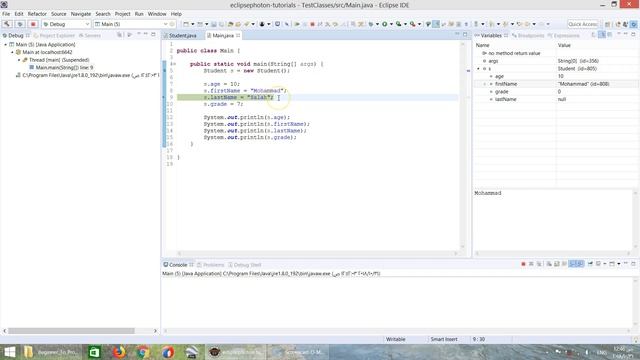Open Chrome from the taskbar
Image resolution: width=640 pixels, height=360 pixels.
pos(143,352)
